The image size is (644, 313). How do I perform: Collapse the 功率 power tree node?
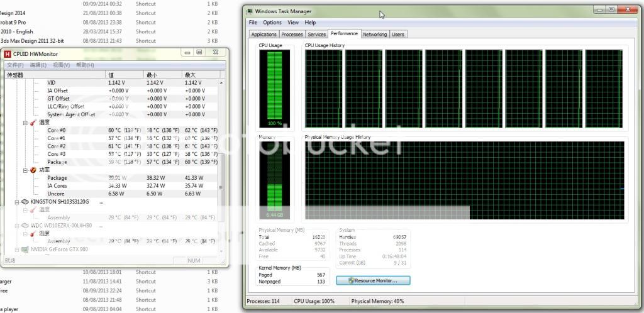(25, 170)
